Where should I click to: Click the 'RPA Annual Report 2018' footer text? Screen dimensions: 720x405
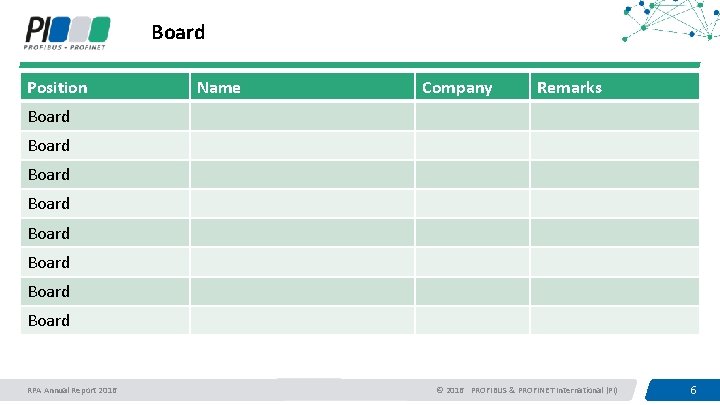(x=72, y=389)
